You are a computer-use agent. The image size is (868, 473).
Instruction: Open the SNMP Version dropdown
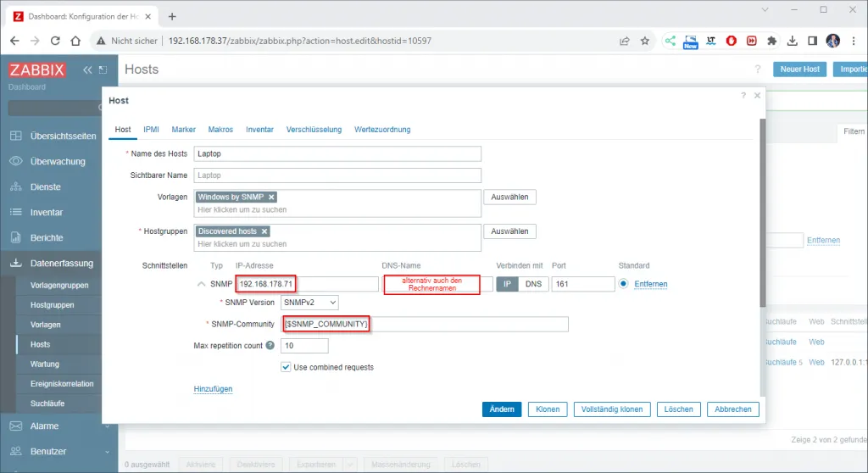point(309,303)
